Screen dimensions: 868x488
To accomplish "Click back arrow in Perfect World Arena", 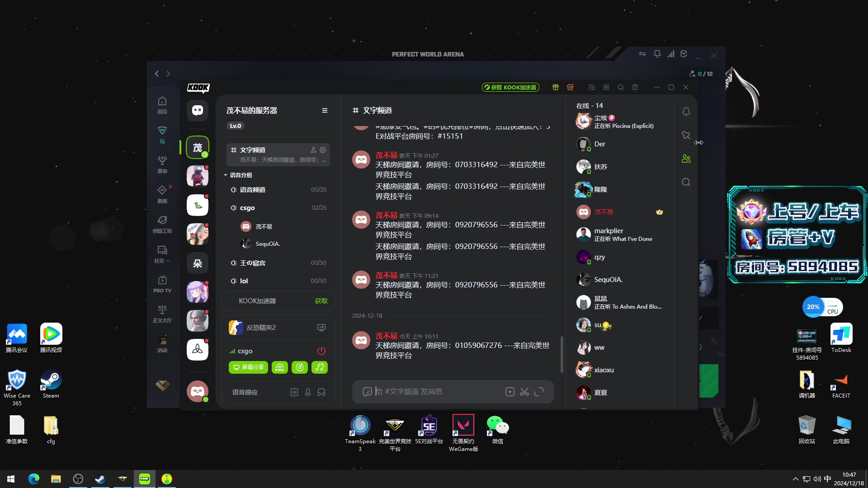I will pyautogui.click(x=157, y=74).
